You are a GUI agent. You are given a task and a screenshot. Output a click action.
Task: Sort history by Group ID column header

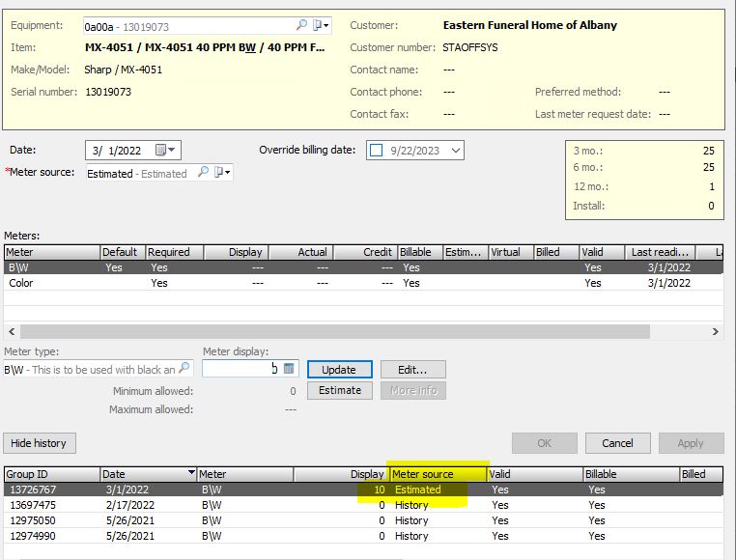click(x=52, y=474)
